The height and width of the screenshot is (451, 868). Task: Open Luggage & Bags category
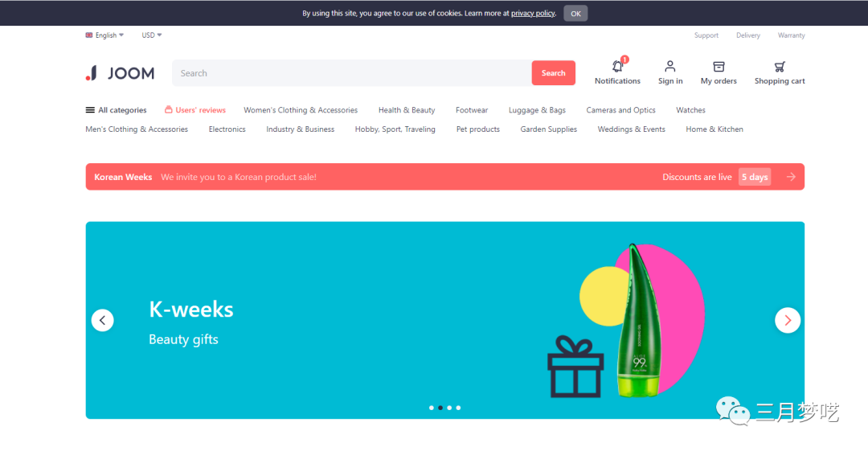[537, 110]
